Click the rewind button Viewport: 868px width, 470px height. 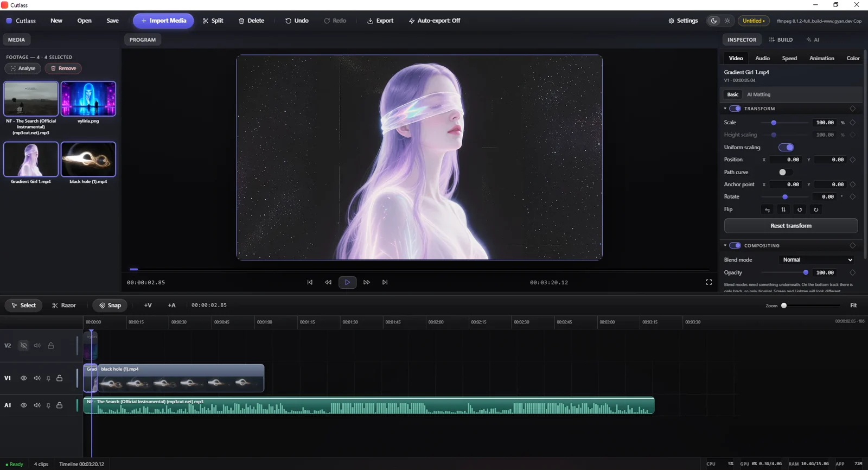pos(328,282)
